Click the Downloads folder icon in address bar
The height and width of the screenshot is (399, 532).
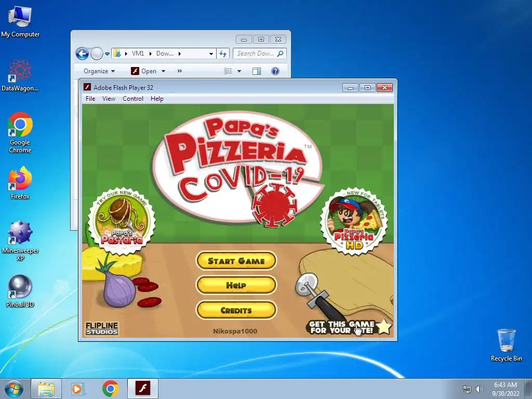117,54
